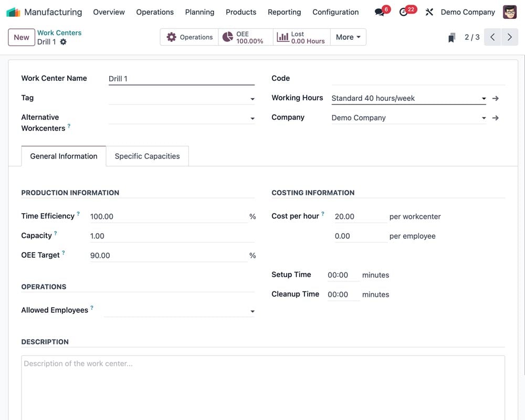Image resolution: width=525 pixels, height=420 pixels.
Task: Click the Manufacturing app logo
Action: point(13,12)
